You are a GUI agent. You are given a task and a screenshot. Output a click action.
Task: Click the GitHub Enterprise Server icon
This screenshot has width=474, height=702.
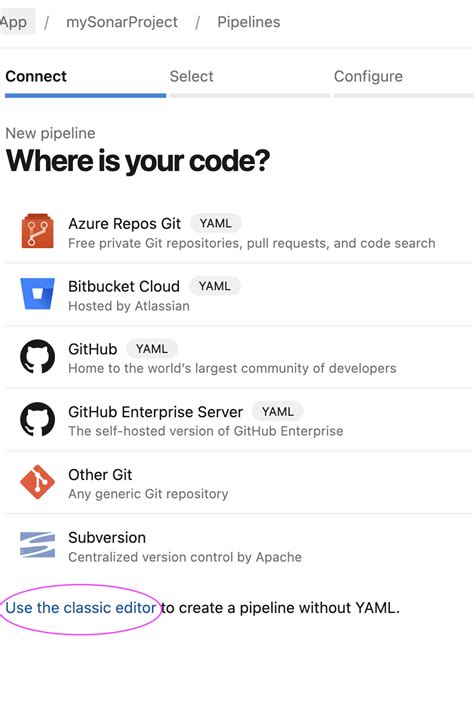(38, 419)
